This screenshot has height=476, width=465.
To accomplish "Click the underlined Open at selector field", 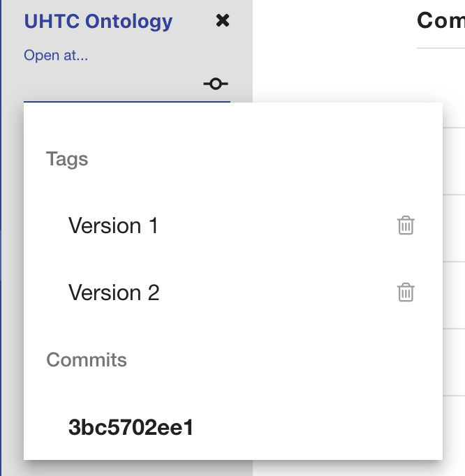I will click(x=112, y=85).
